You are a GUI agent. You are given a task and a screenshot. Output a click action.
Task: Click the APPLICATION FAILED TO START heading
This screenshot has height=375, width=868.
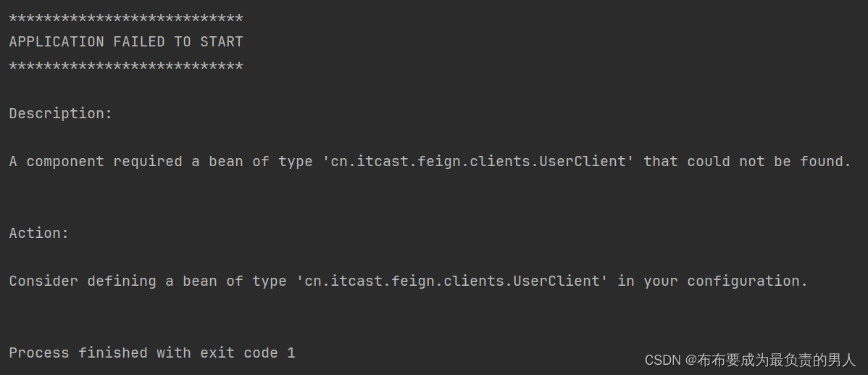click(126, 42)
